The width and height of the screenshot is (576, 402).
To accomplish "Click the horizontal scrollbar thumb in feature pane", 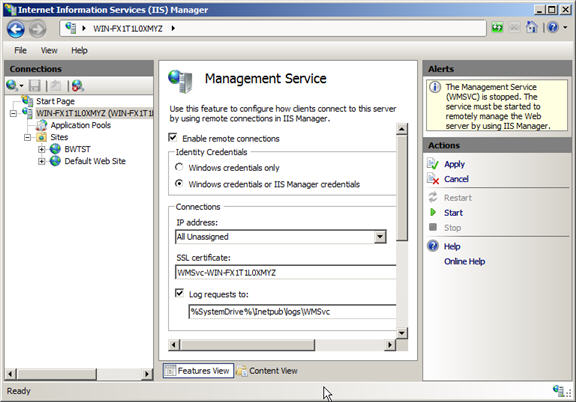I will click(248, 345).
